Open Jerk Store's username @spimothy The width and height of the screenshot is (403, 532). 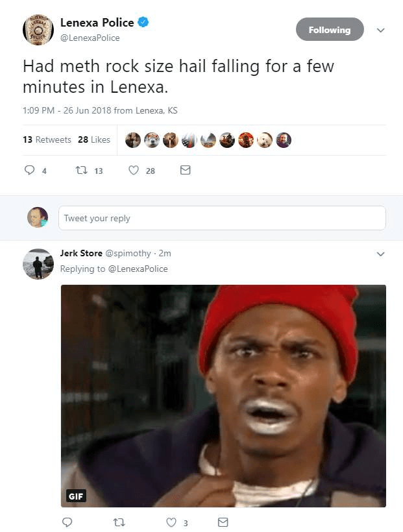(108, 253)
